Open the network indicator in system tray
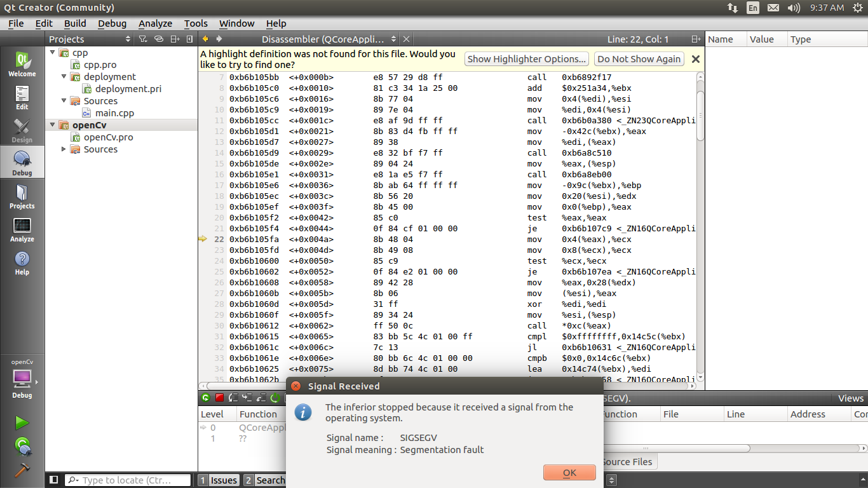 tap(733, 8)
